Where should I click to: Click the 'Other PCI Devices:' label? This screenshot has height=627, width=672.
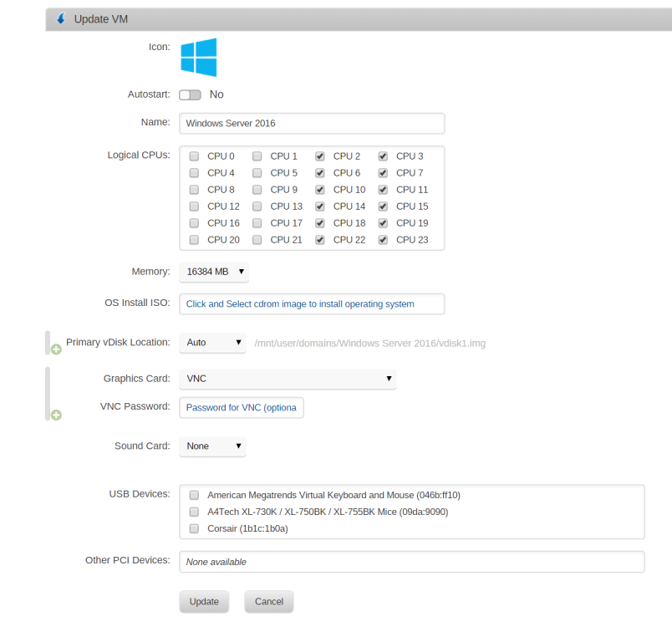(128, 560)
